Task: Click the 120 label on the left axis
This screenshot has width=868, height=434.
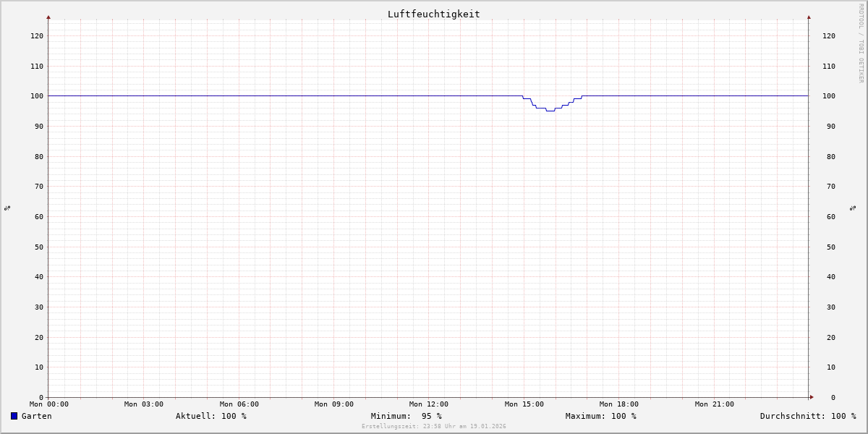Action: point(37,35)
